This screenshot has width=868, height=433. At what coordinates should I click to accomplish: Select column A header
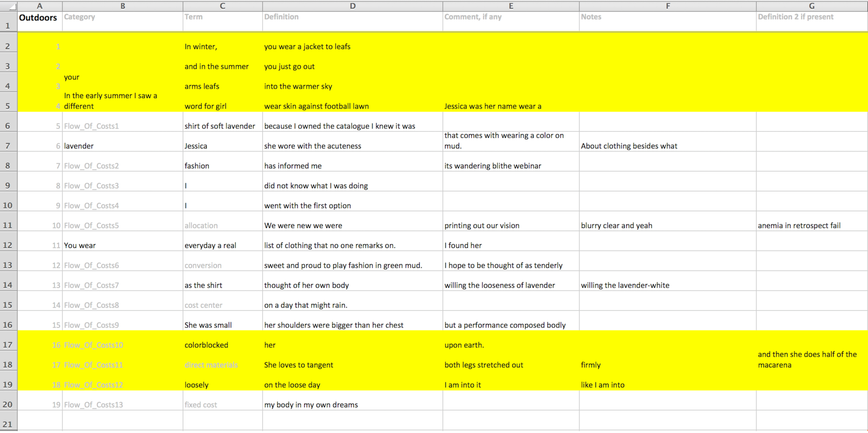tap(39, 6)
